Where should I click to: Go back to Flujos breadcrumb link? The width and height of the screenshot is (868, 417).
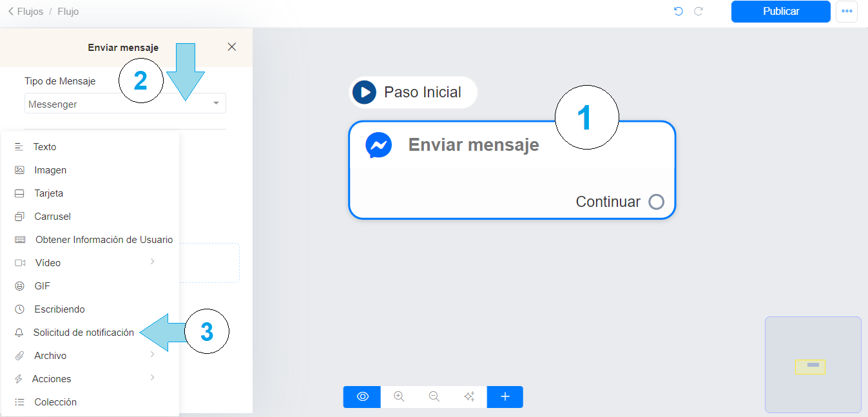coord(26,12)
